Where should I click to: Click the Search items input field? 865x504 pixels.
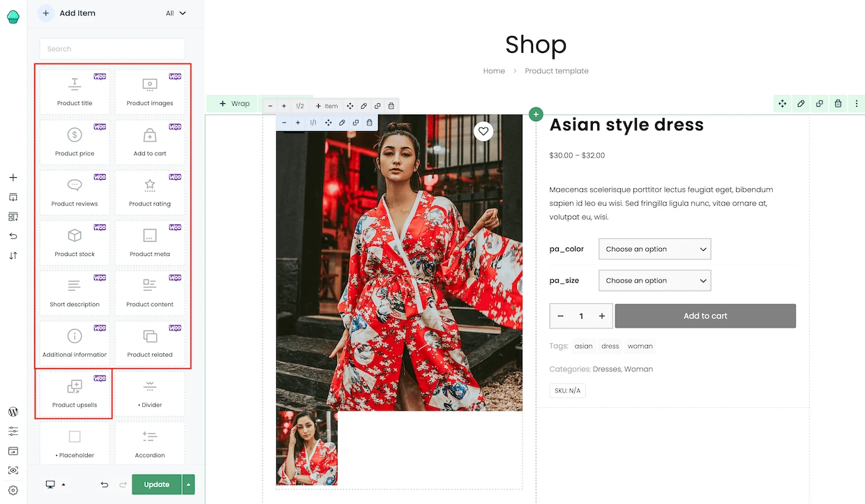coord(112,49)
